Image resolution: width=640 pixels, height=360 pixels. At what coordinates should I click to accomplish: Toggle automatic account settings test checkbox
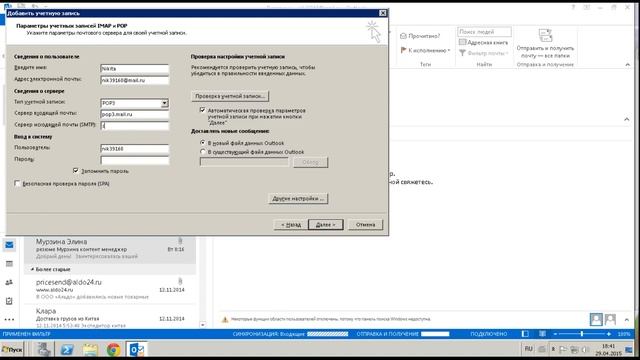[x=202, y=110]
